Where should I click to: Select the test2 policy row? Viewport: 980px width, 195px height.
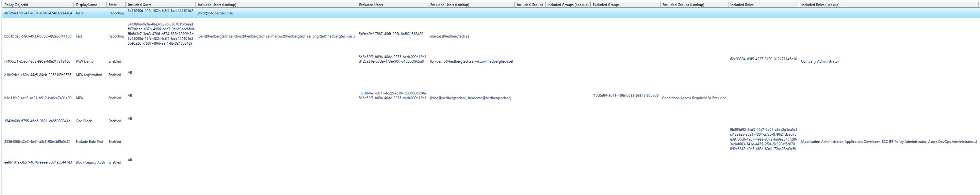(x=79, y=13)
